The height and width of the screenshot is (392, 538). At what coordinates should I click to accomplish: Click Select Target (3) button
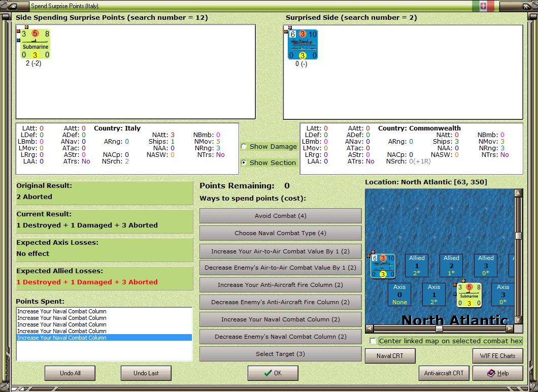280,354
